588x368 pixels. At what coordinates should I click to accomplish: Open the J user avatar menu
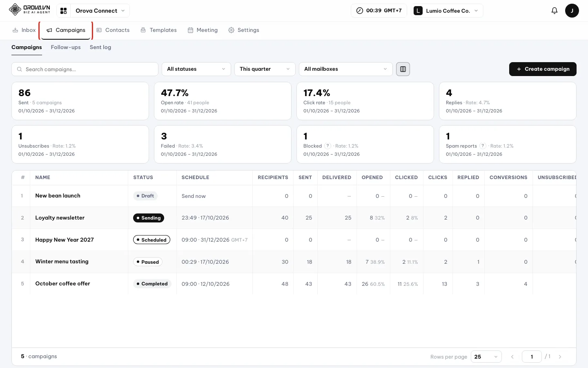[x=572, y=11]
